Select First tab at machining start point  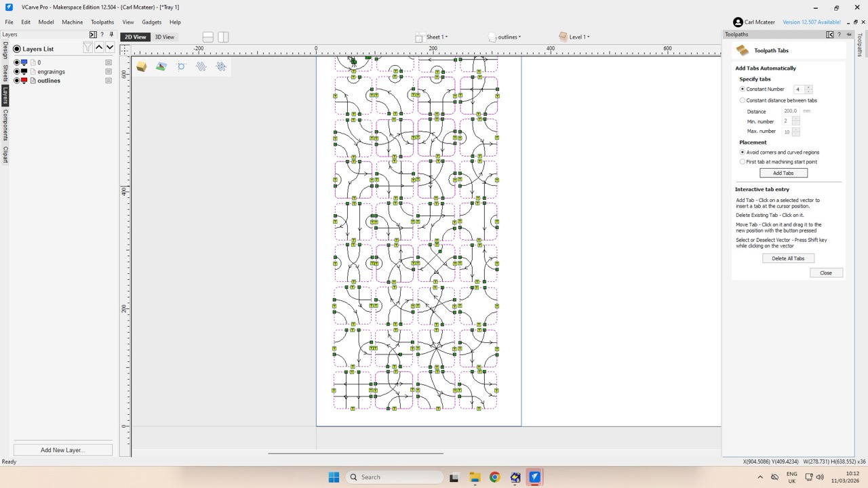point(743,162)
